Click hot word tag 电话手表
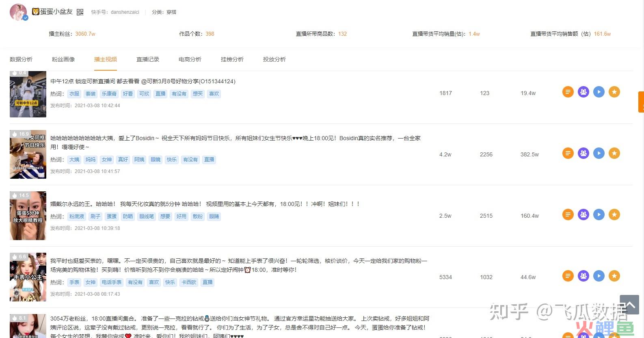The width and height of the screenshot is (644, 338). point(112,282)
